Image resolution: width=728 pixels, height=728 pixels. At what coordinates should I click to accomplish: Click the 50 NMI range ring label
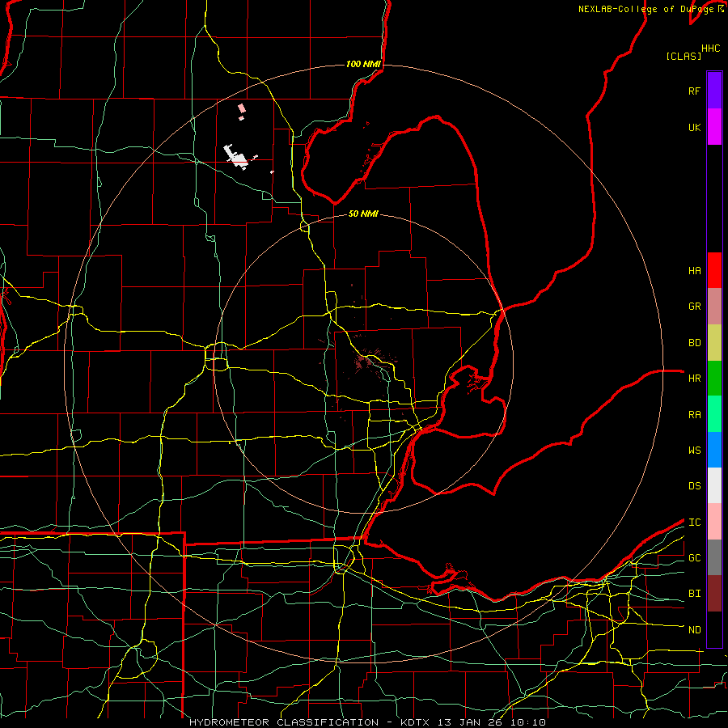[x=363, y=214]
